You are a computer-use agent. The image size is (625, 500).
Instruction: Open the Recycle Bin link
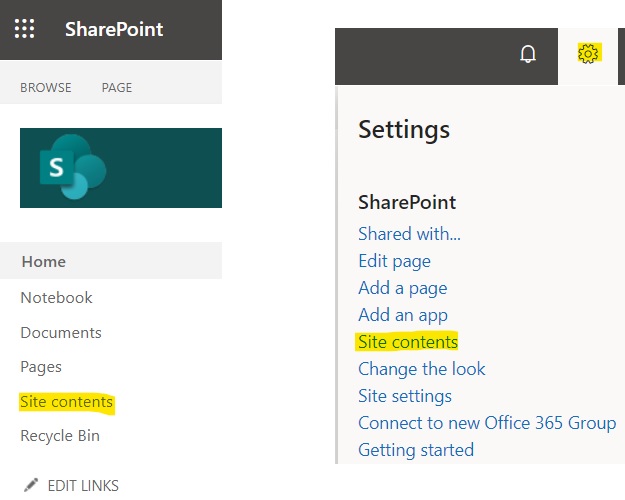(60, 436)
